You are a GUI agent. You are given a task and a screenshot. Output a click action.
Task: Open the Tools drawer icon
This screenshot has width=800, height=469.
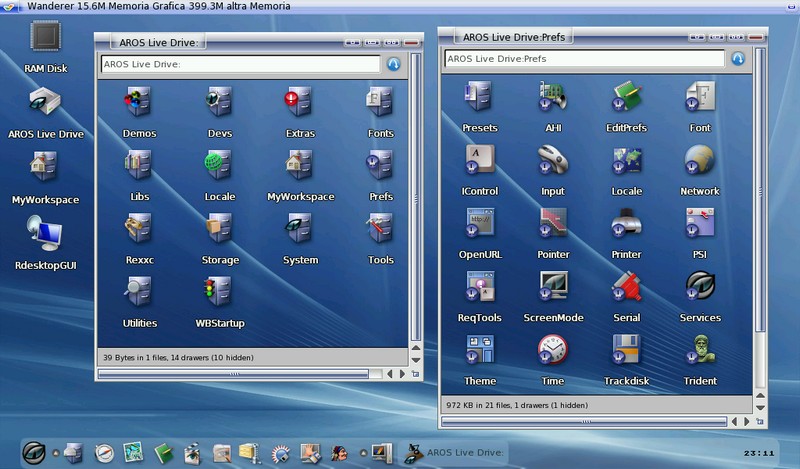tap(380, 228)
